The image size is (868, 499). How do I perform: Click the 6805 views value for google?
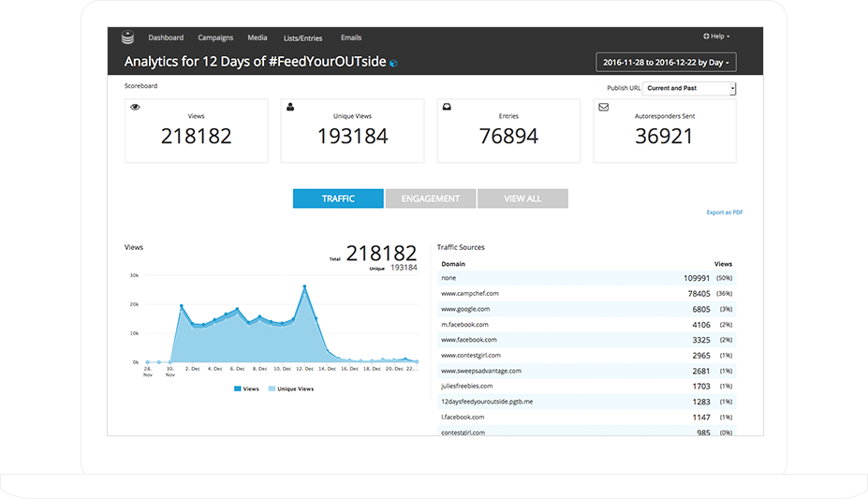pyautogui.click(x=700, y=309)
